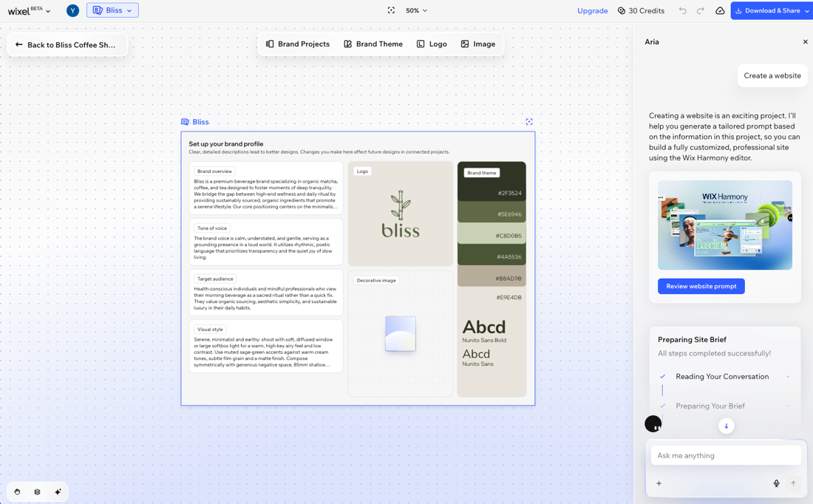The width and height of the screenshot is (813, 504).
Task: Open the Image tab
Action: pyautogui.click(x=478, y=44)
